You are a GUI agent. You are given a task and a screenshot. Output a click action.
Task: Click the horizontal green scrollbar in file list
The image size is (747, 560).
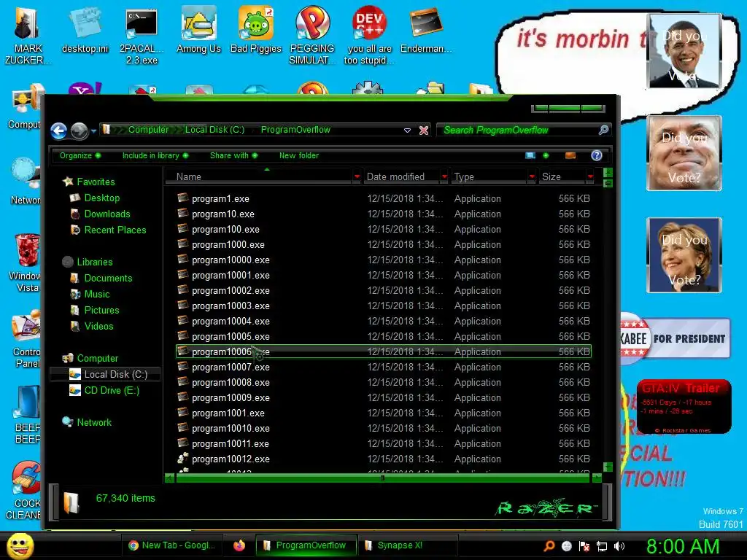point(382,478)
